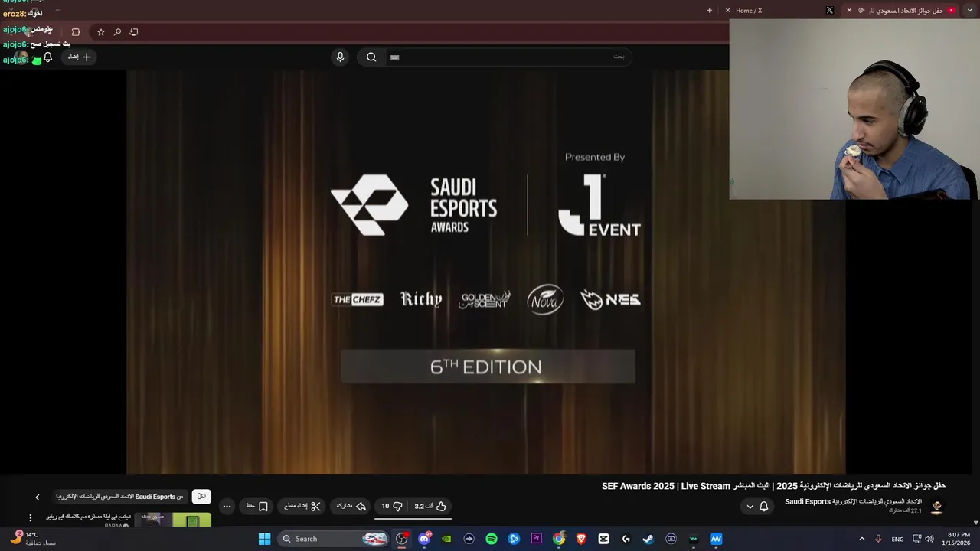Open the browser extensions puzzle icon
Screen dimensions: 980x551
click(x=75, y=31)
